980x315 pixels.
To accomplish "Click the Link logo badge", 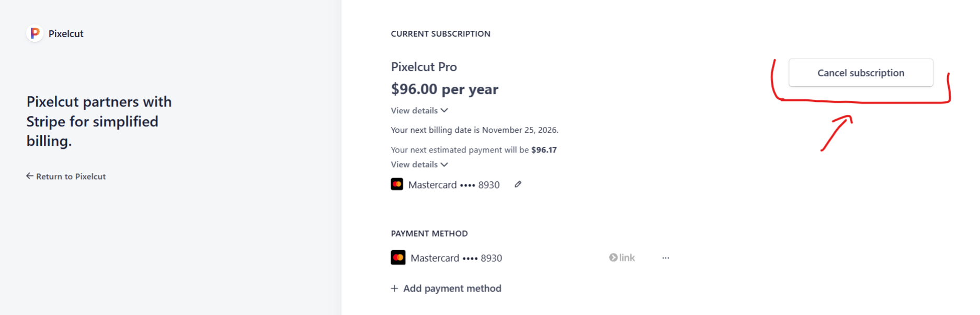I will 622,258.
